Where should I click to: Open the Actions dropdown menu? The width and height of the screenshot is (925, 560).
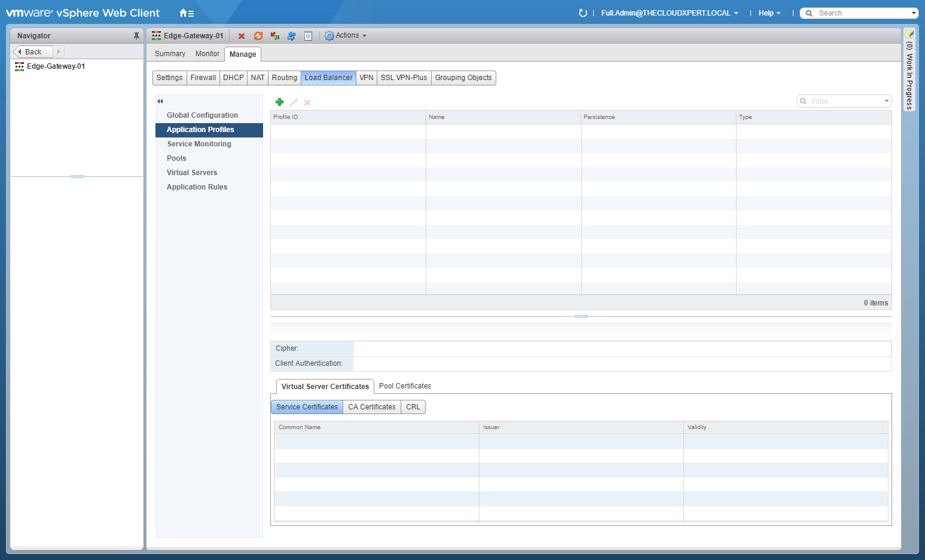(346, 36)
